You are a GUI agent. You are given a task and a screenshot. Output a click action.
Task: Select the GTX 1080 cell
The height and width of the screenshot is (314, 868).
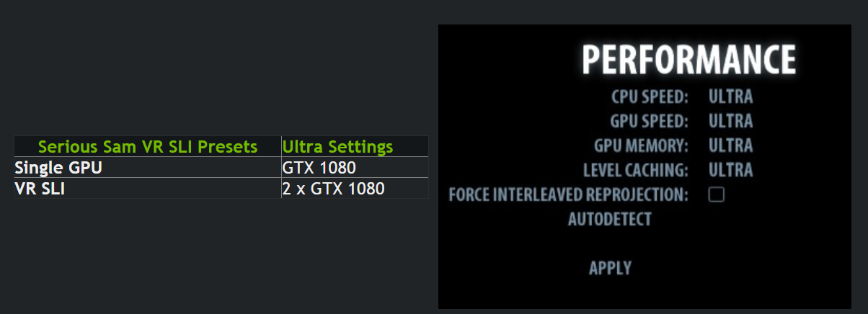pos(355,167)
